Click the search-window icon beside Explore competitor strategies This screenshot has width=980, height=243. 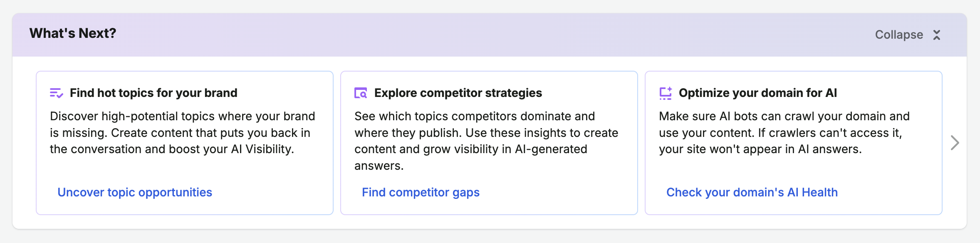click(361, 93)
